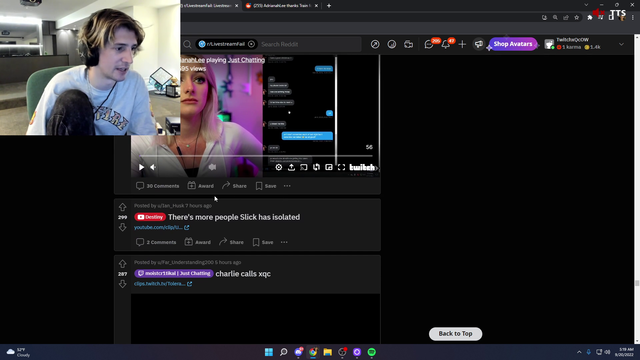Play the Twitch clip video
640x360 pixels.
pyautogui.click(x=141, y=167)
